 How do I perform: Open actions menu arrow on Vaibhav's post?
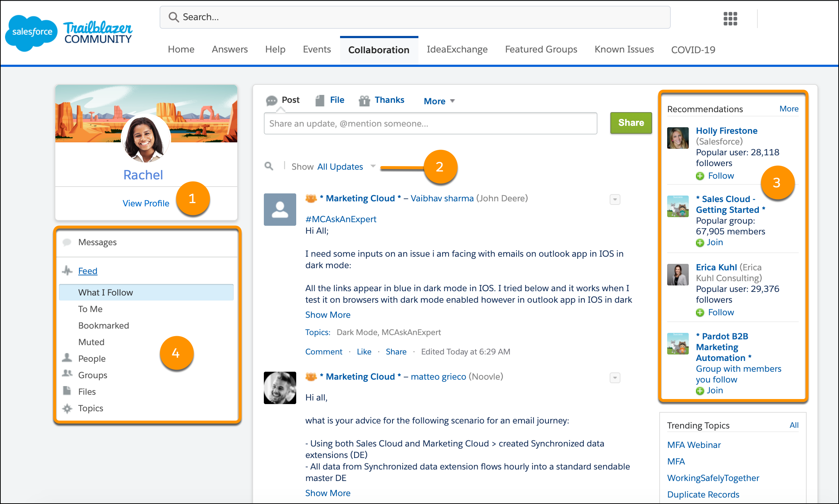[x=615, y=199]
